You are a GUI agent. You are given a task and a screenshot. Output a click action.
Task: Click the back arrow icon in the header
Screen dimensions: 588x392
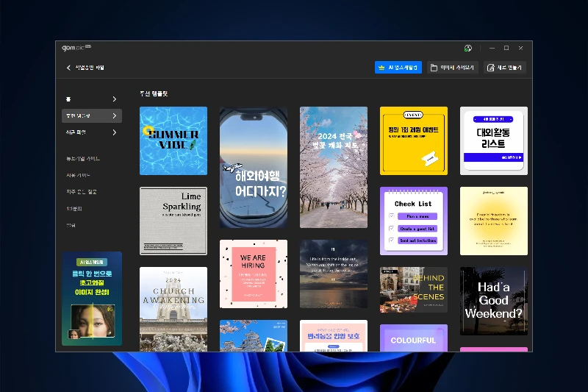(x=68, y=68)
